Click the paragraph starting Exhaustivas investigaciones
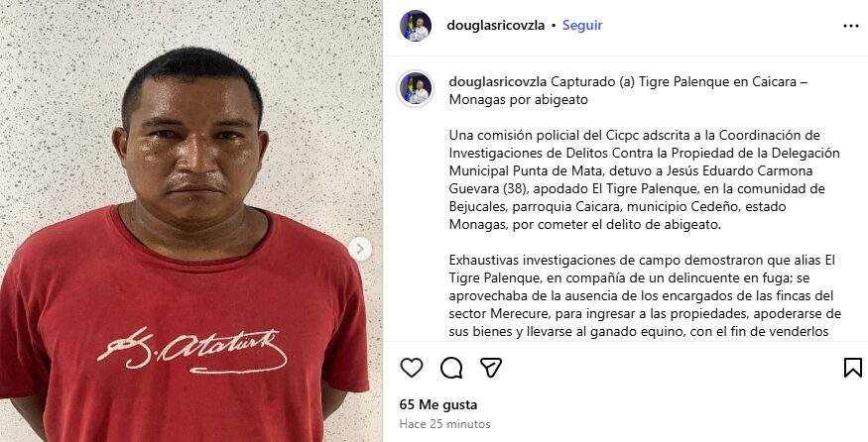 (x=645, y=296)
